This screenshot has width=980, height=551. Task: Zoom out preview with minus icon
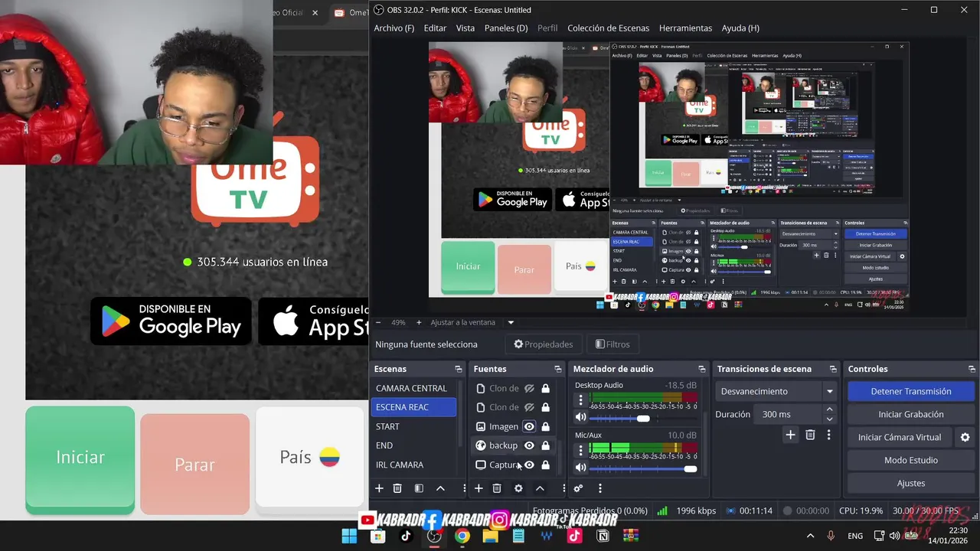tap(377, 322)
